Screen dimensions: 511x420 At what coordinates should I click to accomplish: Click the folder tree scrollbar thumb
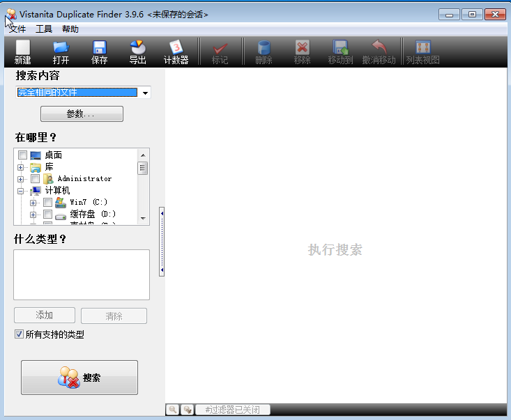tap(142, 168)
